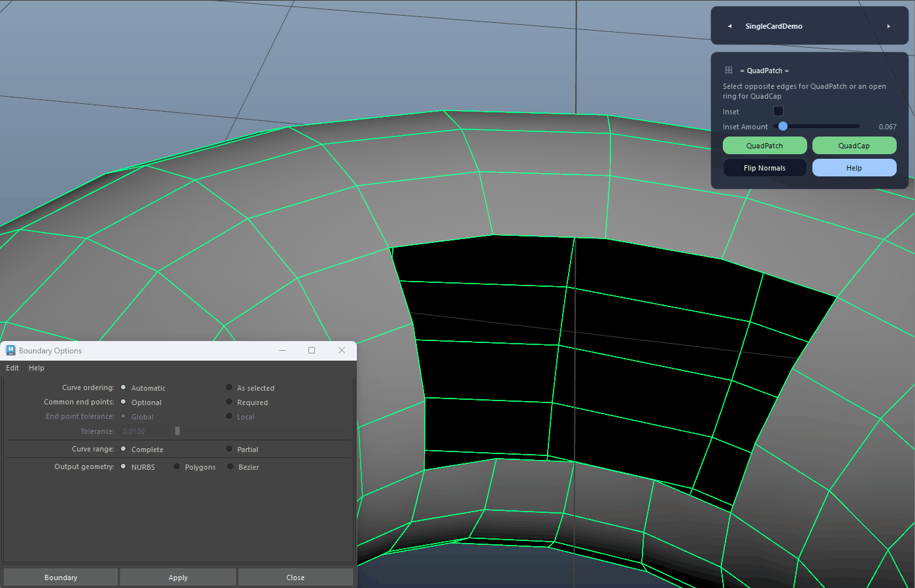Close the Boundary Options window with X
Screen dimensions: 915x588
click(x=341, y=351)
